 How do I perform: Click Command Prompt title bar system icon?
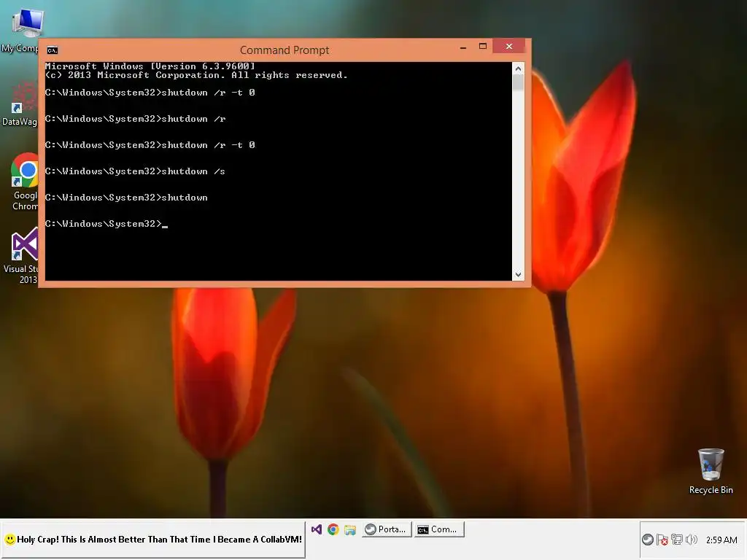[x=53, y=50]
